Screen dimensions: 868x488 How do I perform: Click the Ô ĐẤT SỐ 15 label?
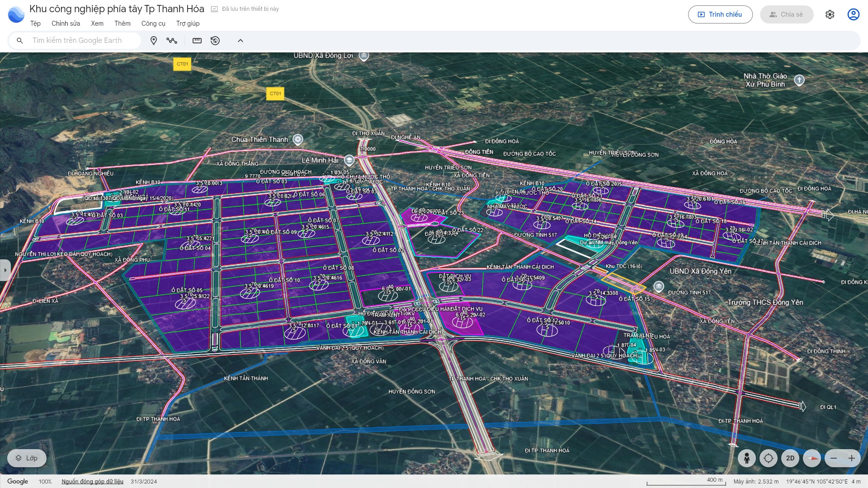point(634,299)
